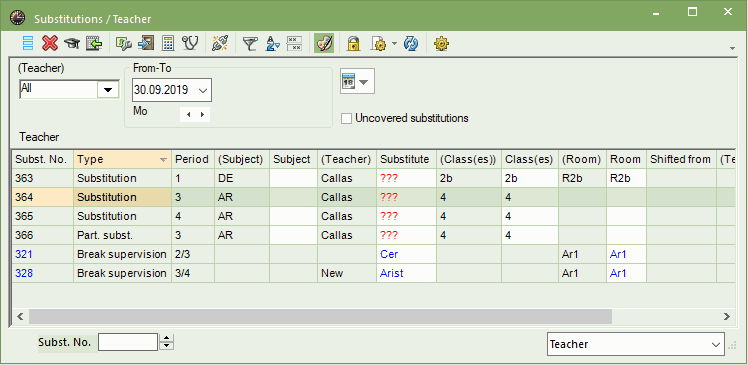Decrease Subst. No. with down spinner
Screen dimensions: 748x365
pyautogui.click(x=166, y=346)
